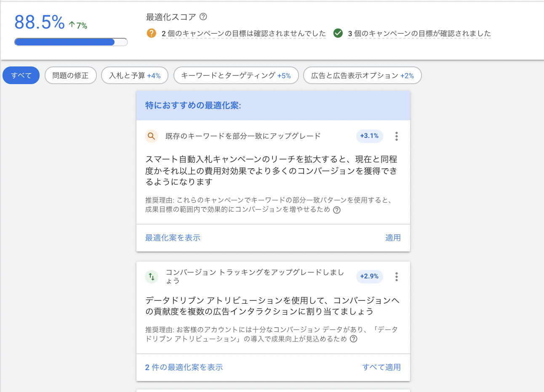Select the すべて filter chip

click(x=21, y=76)
